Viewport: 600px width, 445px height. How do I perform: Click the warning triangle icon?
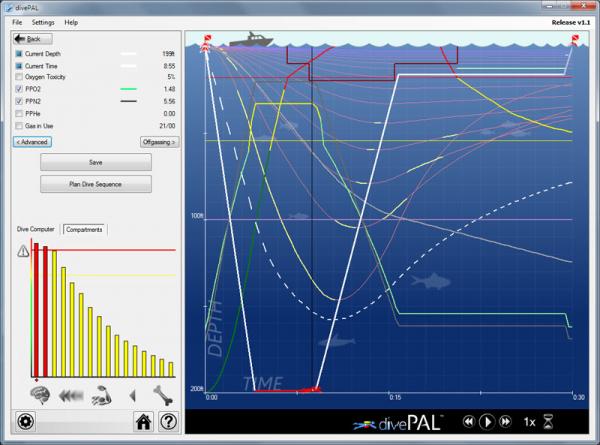click(x=22, y=252)
